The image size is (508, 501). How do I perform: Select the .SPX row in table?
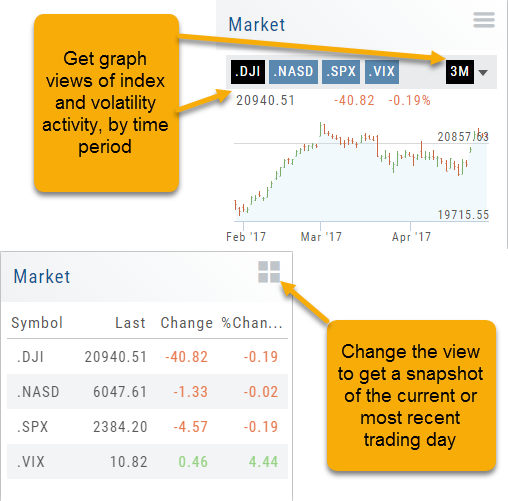coord(147,427)
